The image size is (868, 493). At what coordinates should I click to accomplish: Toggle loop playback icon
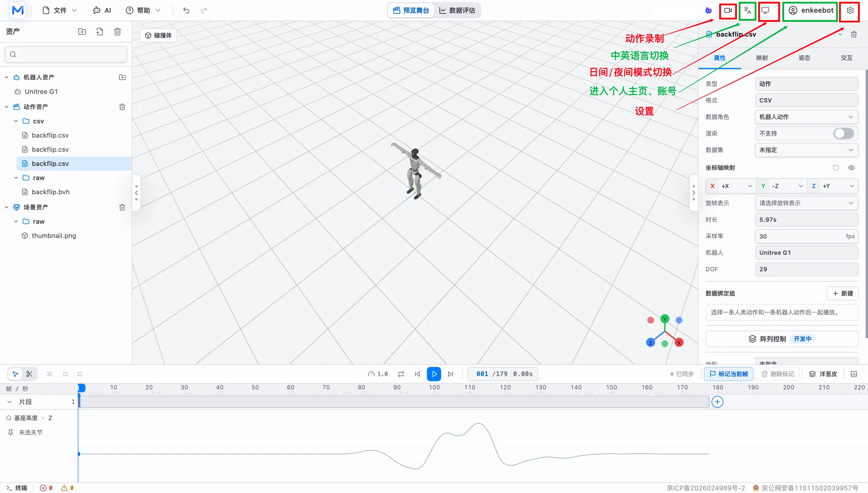[401, 374]
